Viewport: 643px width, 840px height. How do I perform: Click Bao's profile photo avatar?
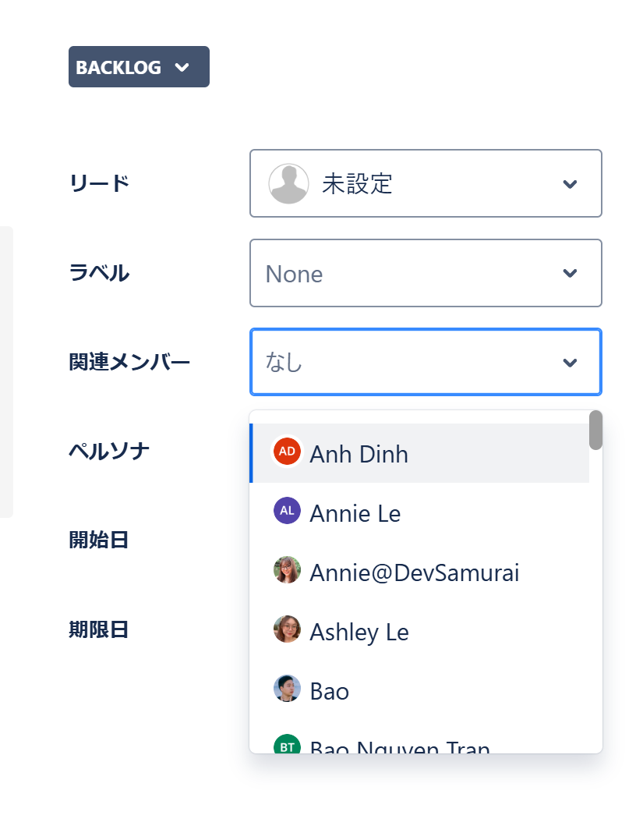(287, 689)
